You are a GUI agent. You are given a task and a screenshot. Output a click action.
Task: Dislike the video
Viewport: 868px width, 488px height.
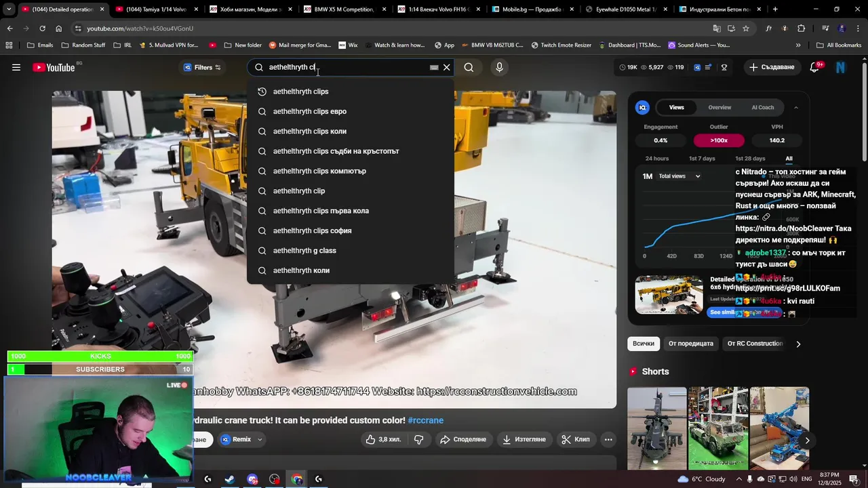point(419,439)
